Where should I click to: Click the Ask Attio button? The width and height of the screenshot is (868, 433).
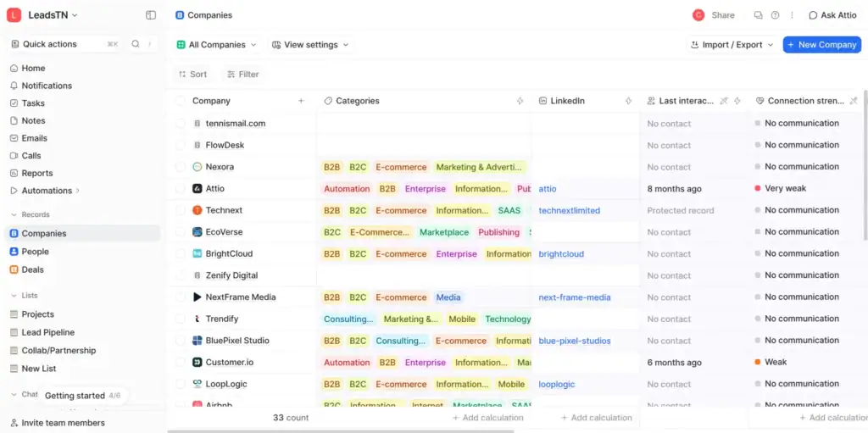click(x=832, y=15)
